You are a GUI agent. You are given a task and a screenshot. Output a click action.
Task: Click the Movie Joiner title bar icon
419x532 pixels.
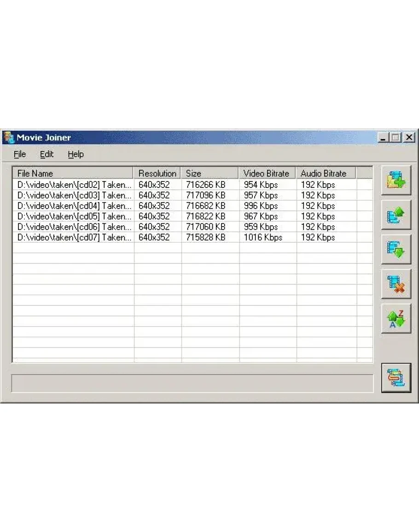coord(9,137)
